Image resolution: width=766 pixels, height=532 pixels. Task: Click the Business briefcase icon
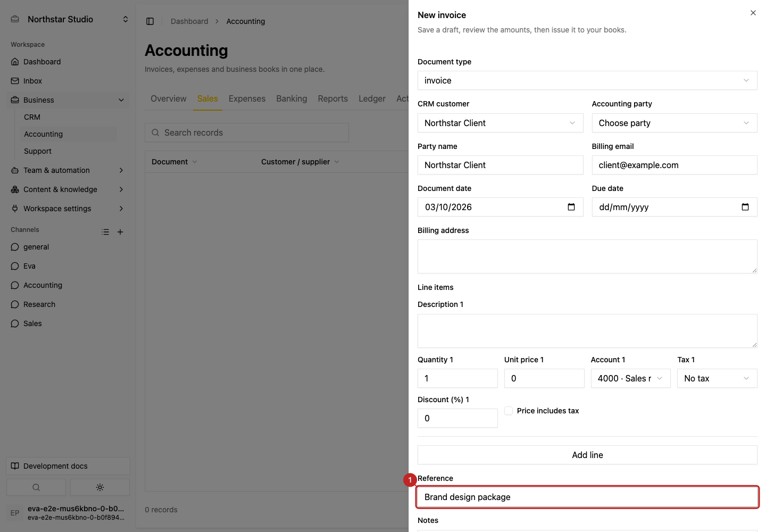15,100
